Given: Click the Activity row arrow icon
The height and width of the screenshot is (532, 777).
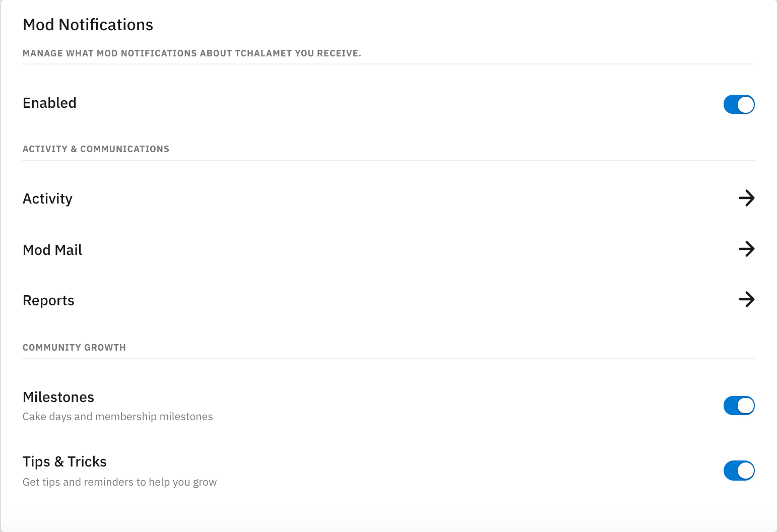Looking at the screenshot, I should pyautogui.click(x=746, y=198).
